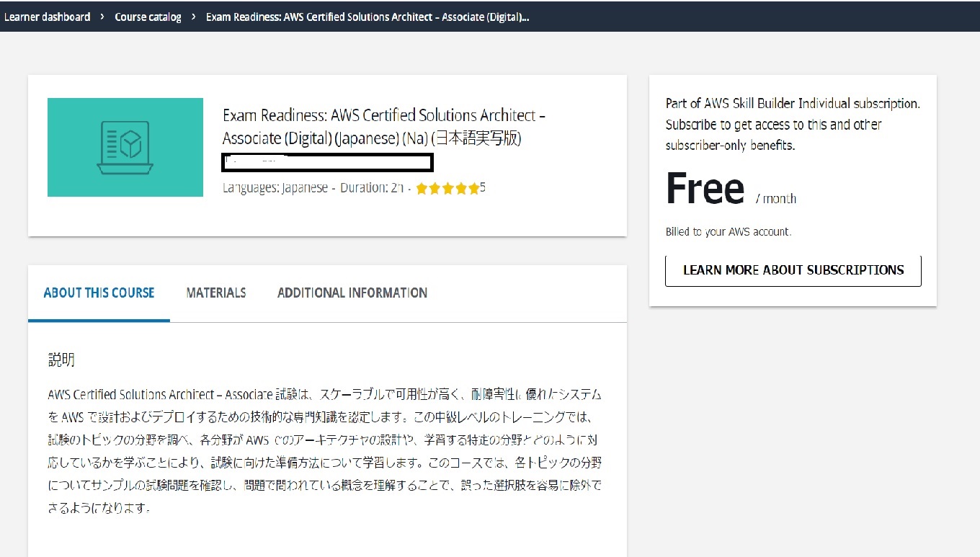The height and width of the screenshot is (557, 980).
Task: Click the Exam Readiness breadcrumb entry
Action: coord(367,17)
